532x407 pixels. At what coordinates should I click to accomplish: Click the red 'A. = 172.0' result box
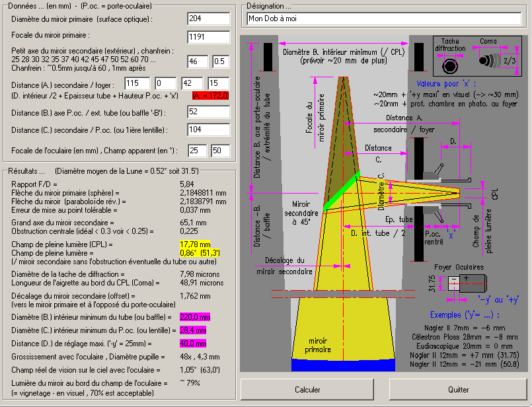point(210,96)
